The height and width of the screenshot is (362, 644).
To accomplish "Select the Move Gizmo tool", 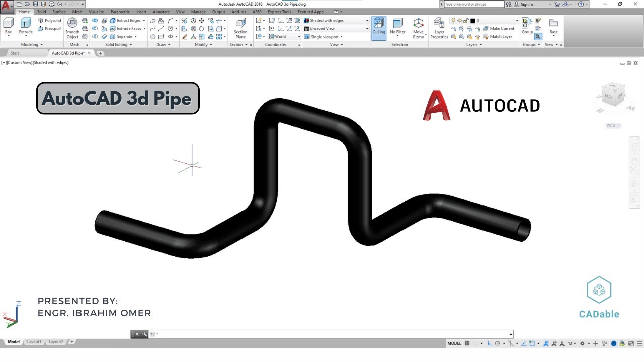I will click(x=418, y=28).
